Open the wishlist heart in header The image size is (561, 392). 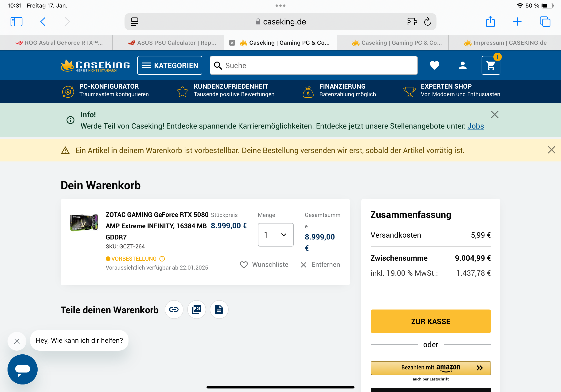pyautogui.click(x=434, y=65)
